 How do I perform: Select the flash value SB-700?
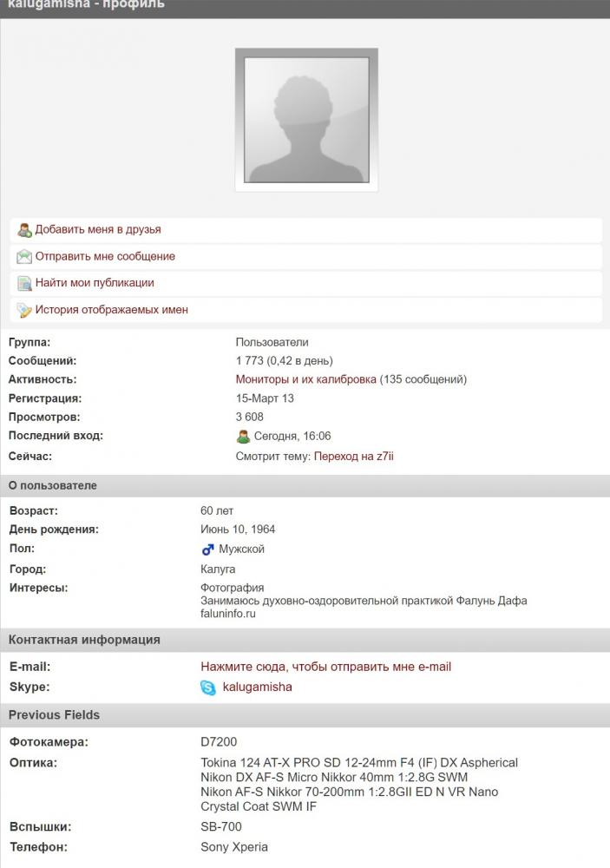coord(221,826)
